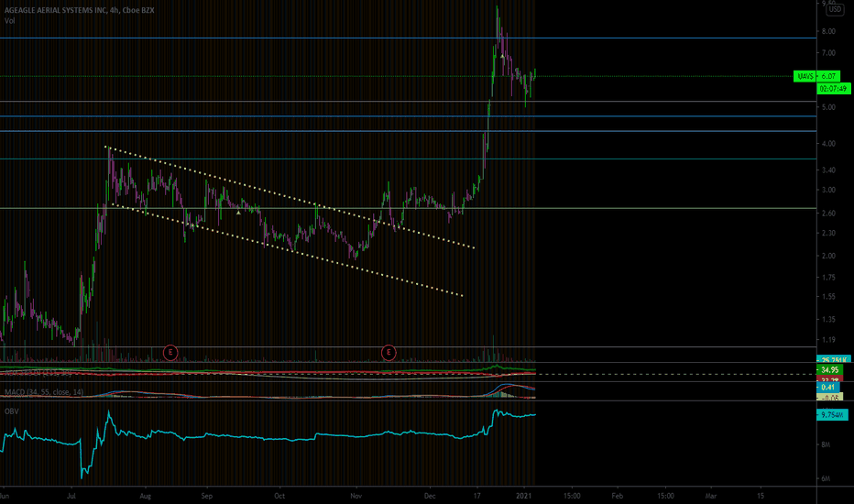Click the 2021 label on time axis
The image size is (854, 504).
(x=523, y=496)
